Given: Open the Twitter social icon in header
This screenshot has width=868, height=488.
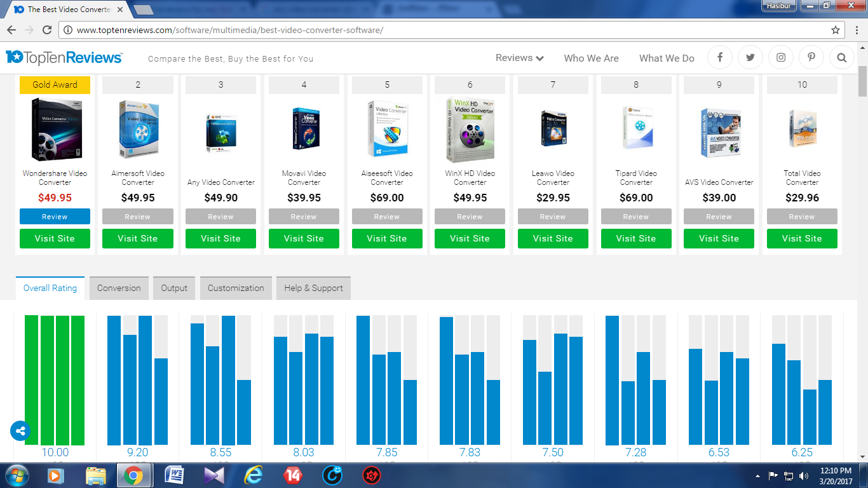Looking at the screenshot, I should pos(750,58).
